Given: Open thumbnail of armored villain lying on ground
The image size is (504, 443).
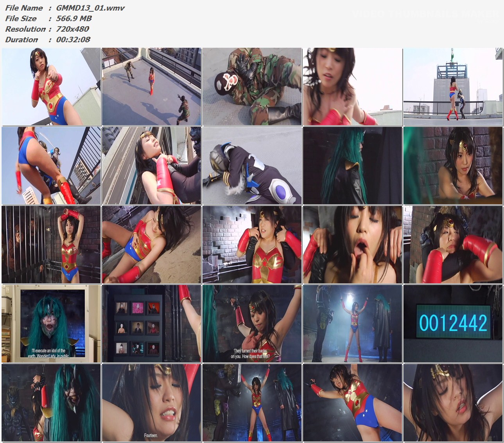Looking at the screenshot, I should 252,166.
